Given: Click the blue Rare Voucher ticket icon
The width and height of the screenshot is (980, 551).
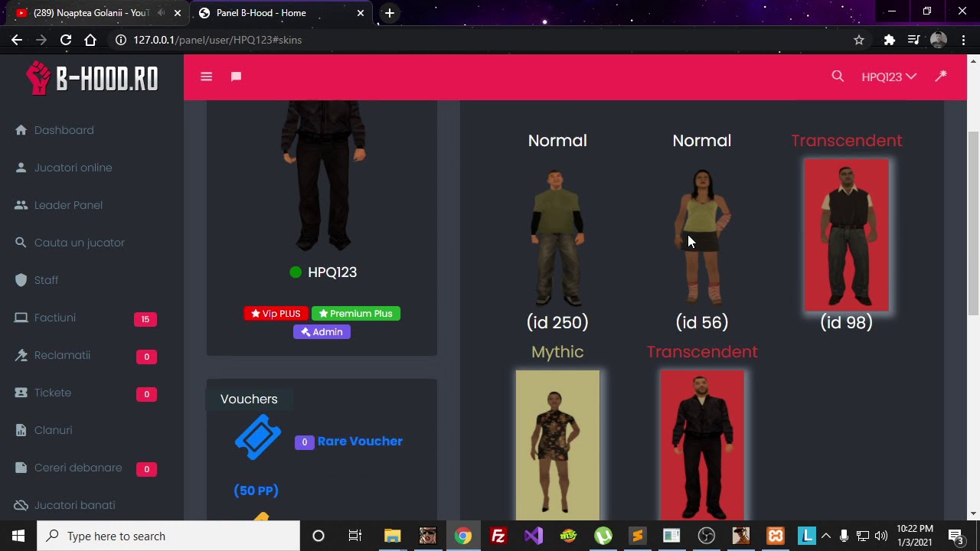Looking at the screenshot, I should (258, 437).
